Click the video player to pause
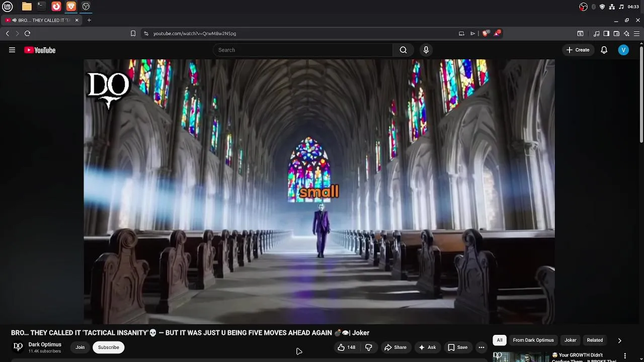This screenshot has width=644, height=362. (319, 192)
